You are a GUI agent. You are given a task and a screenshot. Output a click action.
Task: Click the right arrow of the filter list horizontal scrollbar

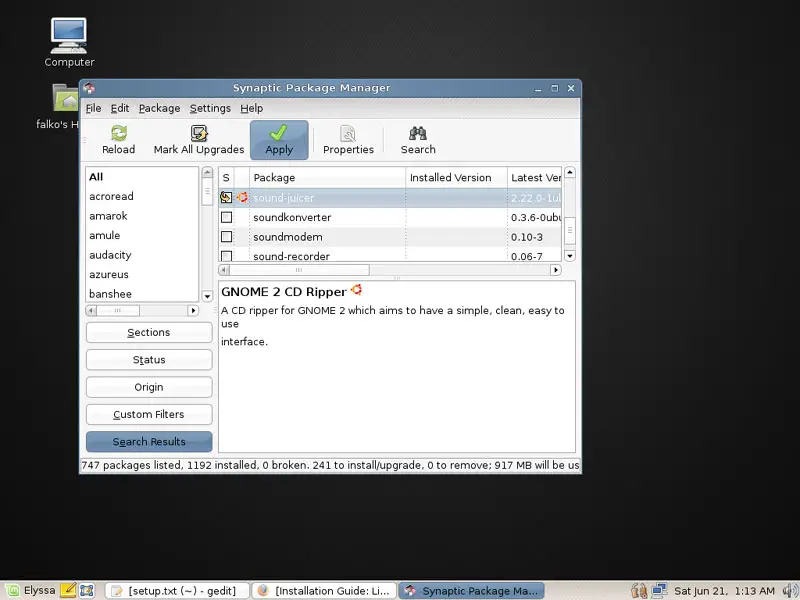[193, 310]
